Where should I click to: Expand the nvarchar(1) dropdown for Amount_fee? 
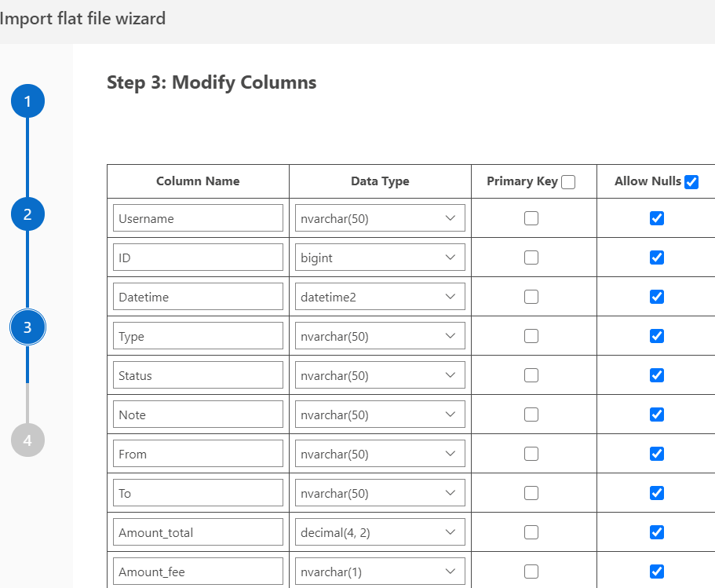380,572
